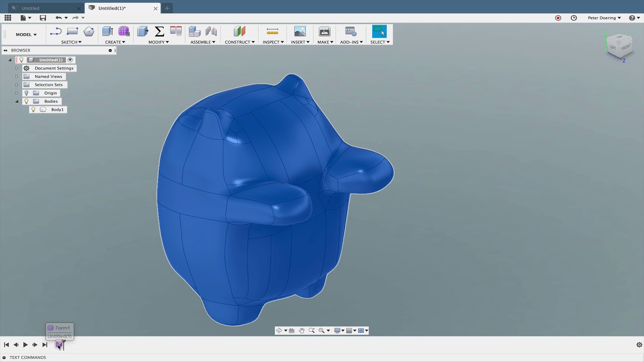Open the data panel grid icon
The image size is (644, 362).
8,18
